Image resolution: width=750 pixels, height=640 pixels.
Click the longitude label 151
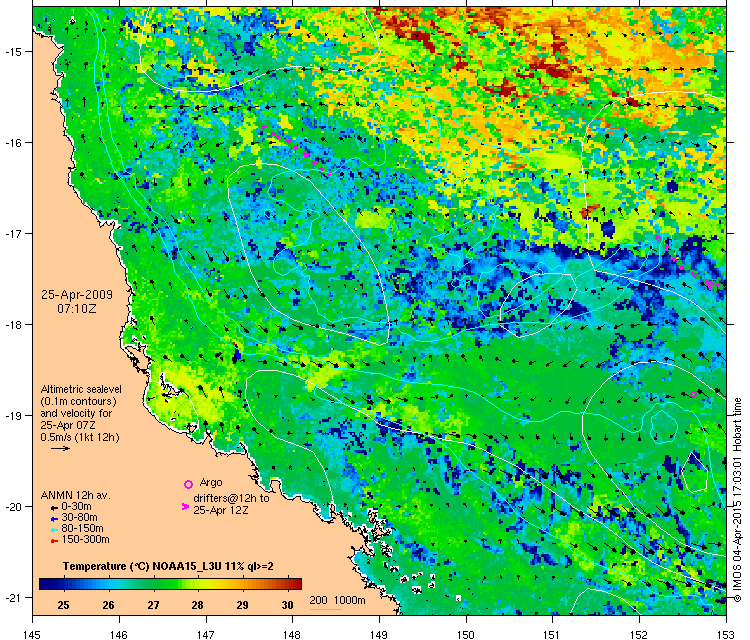click(x=552, y=634)
